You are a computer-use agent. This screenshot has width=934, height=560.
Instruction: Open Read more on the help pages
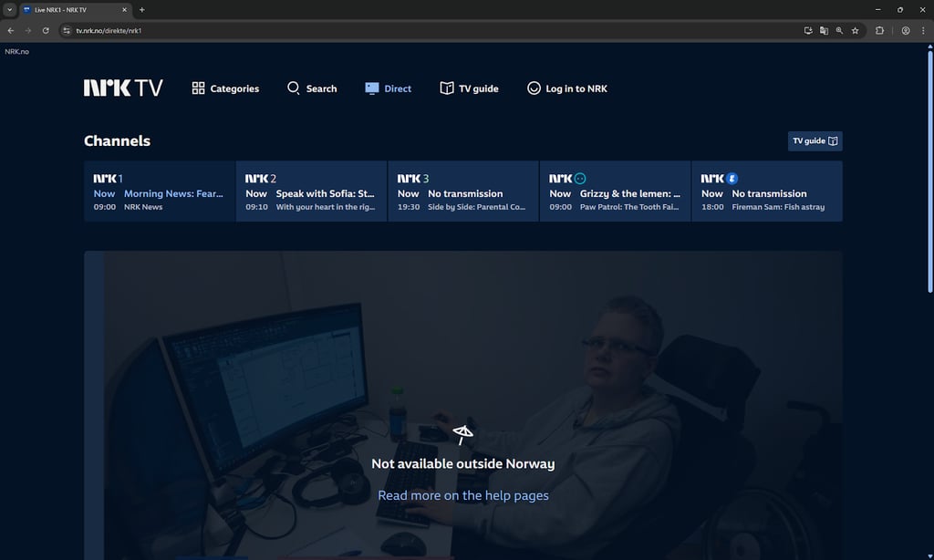point(462,495)
